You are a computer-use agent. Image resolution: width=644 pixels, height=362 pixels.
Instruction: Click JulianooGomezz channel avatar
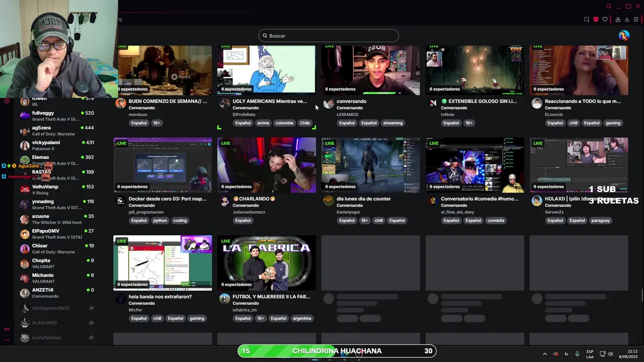pyautogui.click(x=224, y=201)
